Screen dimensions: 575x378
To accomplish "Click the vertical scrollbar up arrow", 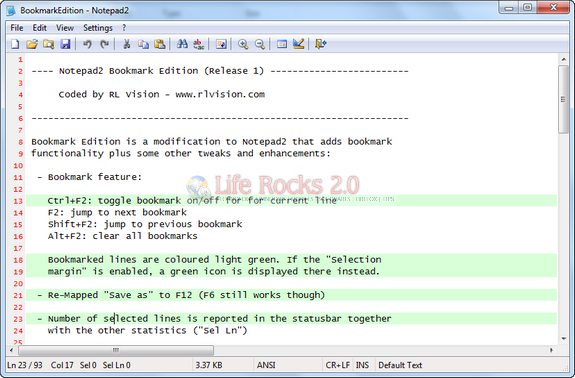I will [563, 59].
